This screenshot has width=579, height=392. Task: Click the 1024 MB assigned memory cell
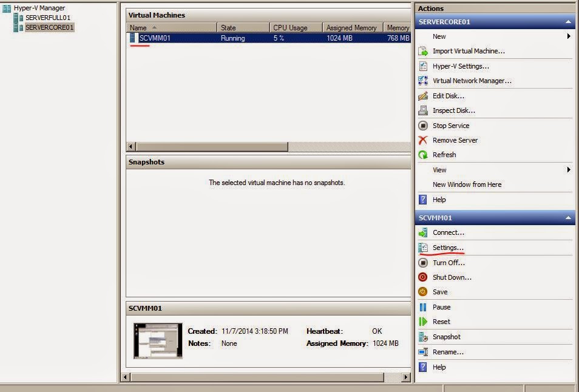[x=339, y=38]
